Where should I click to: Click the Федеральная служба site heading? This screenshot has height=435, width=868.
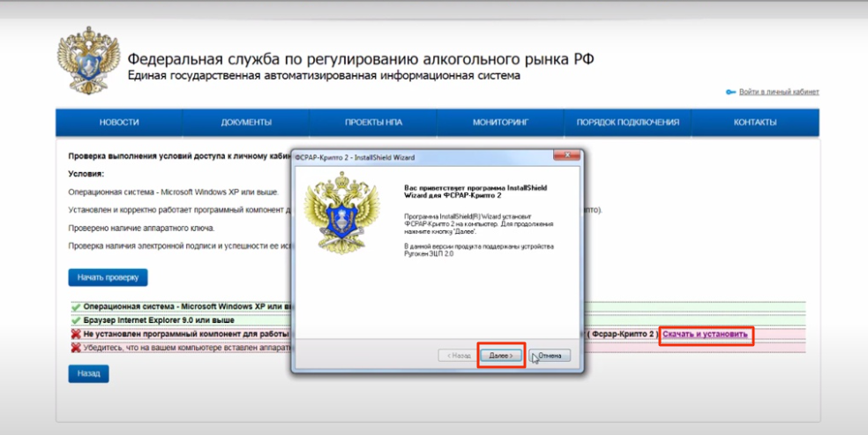coord(361,59)
